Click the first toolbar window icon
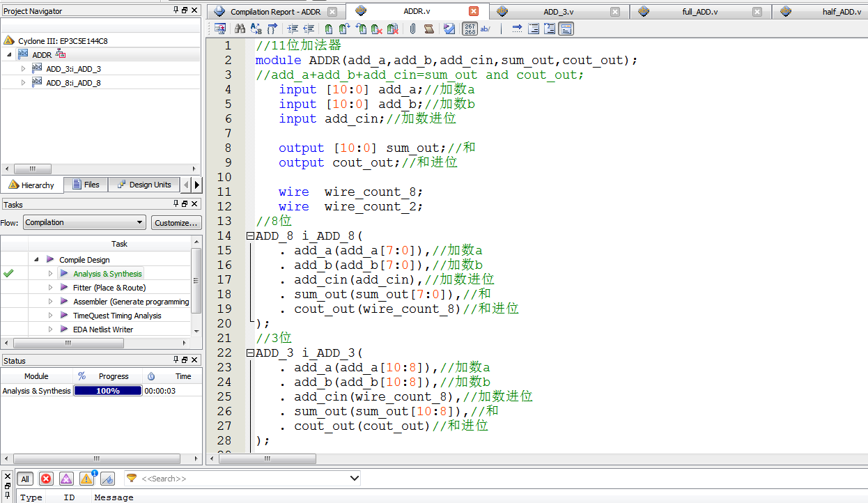The width and height of the screenshot is (868, 503). click(221, 29)
